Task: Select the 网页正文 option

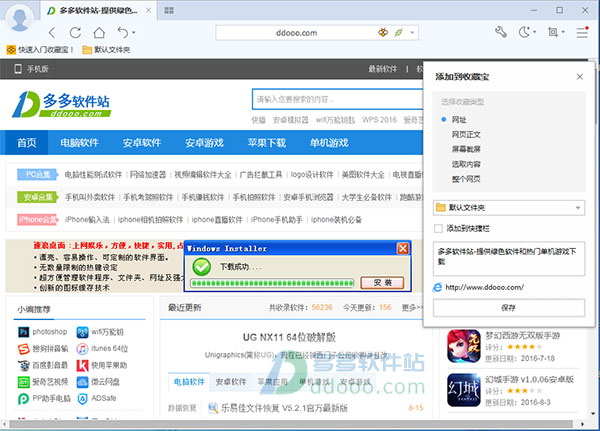Action: 466,134
